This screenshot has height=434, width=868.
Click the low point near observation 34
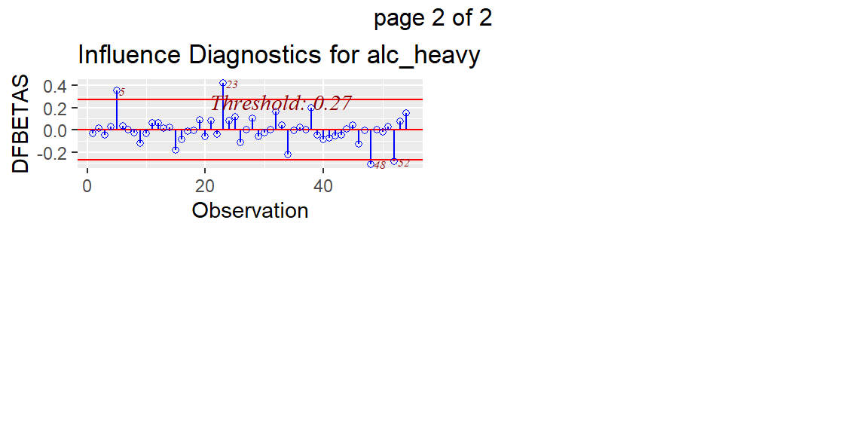[288, 154]
